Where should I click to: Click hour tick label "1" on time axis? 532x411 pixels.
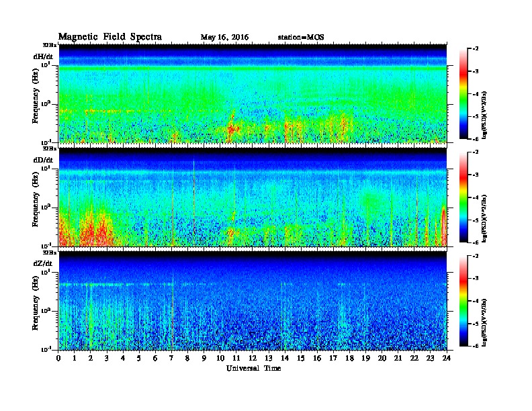[x=75, y=358]
